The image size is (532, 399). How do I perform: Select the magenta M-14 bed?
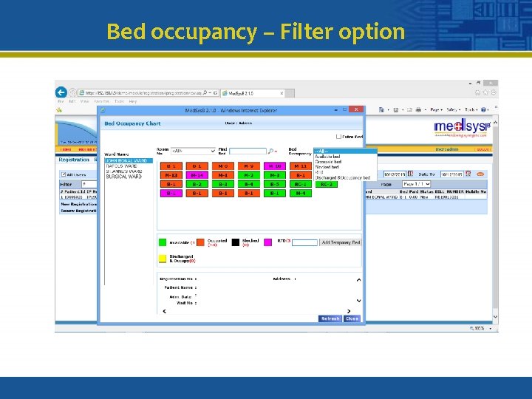click(197, 175)
